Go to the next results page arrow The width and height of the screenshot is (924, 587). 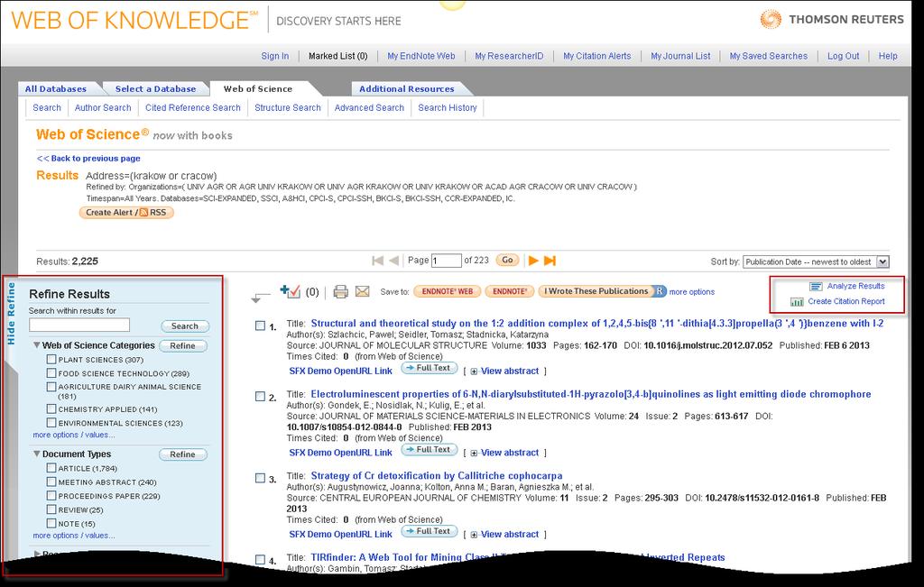click(533, 261)
